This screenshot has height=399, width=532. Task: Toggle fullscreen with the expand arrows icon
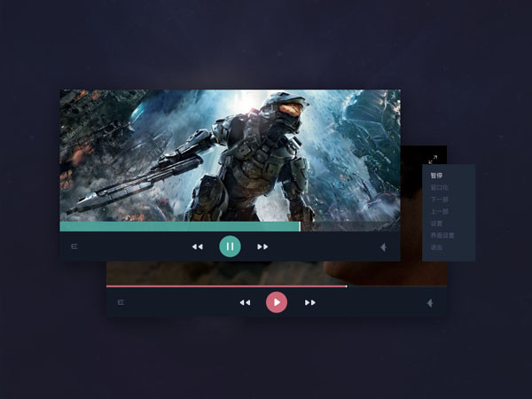(433, 159)
